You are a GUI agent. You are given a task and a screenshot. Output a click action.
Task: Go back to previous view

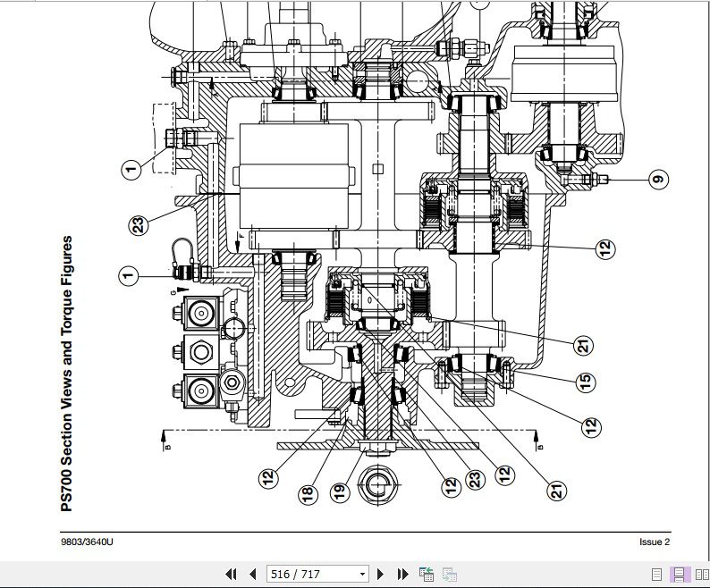click(427, 574)
